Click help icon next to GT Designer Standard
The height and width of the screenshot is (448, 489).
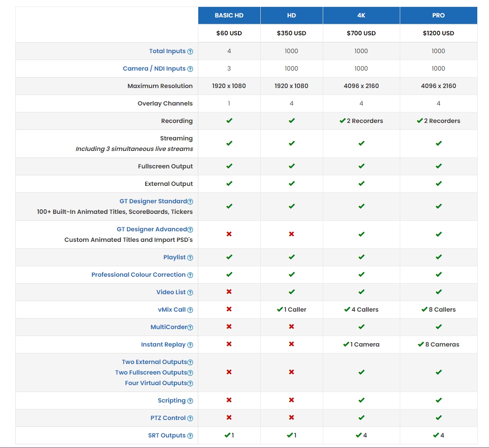pos(190,202)
